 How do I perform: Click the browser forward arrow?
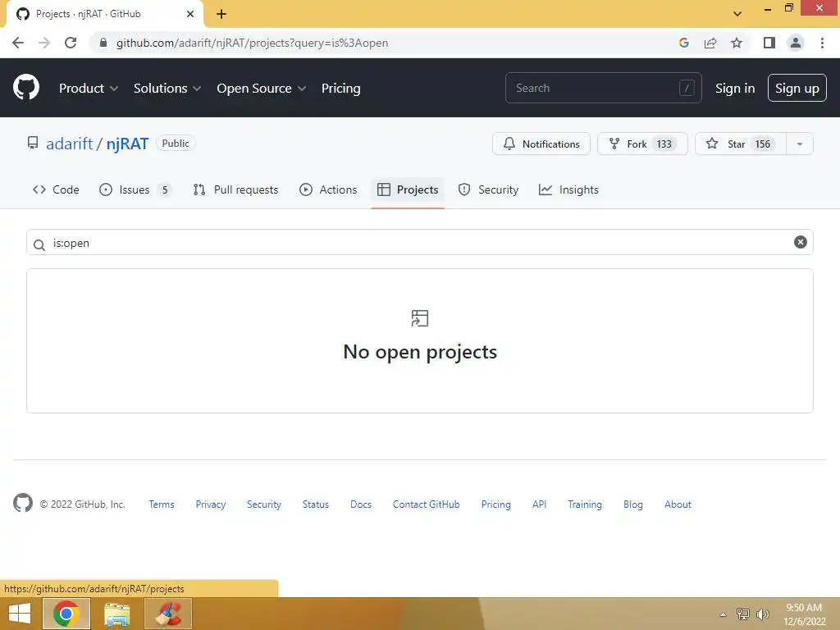44,43
